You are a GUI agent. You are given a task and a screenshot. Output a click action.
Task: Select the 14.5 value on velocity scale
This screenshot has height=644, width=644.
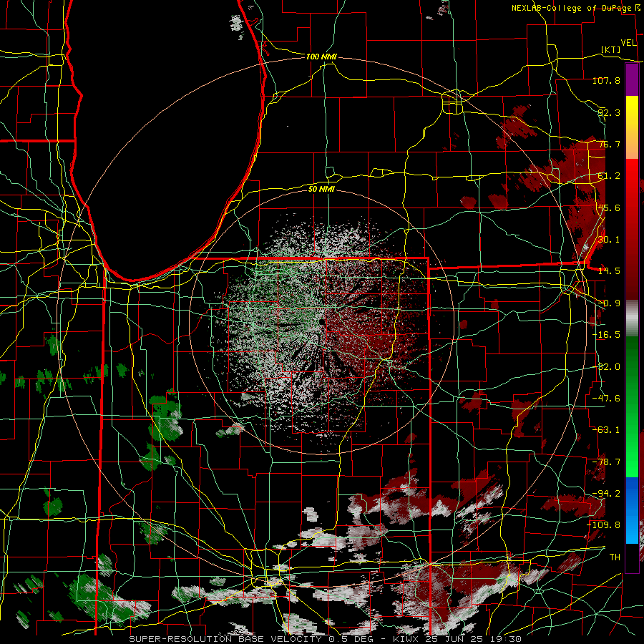(x=609, y=271)
